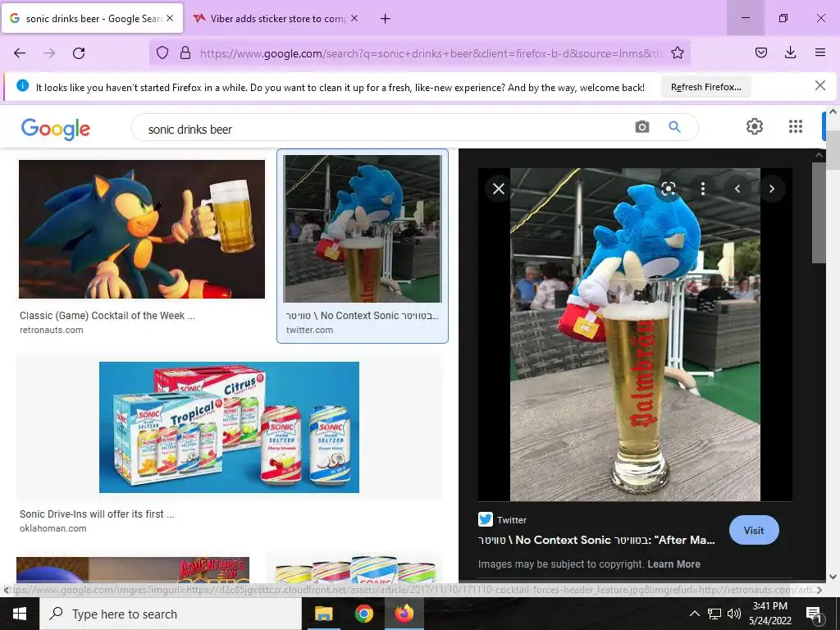Close the sonic drinks beer tab
The height and width of the screenshot is (630, 840).
169,18
